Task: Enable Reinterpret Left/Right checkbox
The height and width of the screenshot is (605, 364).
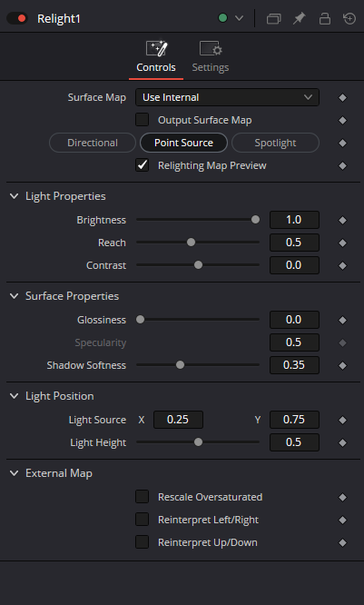Action: (142, 520)
